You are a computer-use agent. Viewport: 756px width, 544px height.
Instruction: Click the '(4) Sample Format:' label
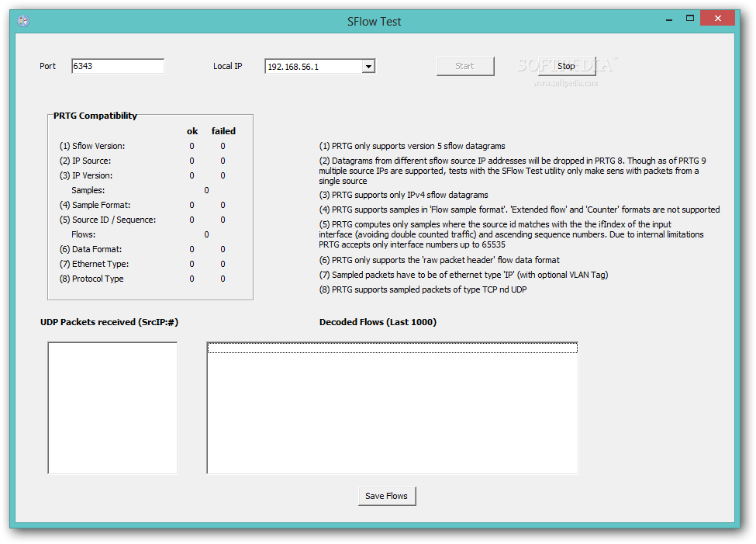[95, 205]
